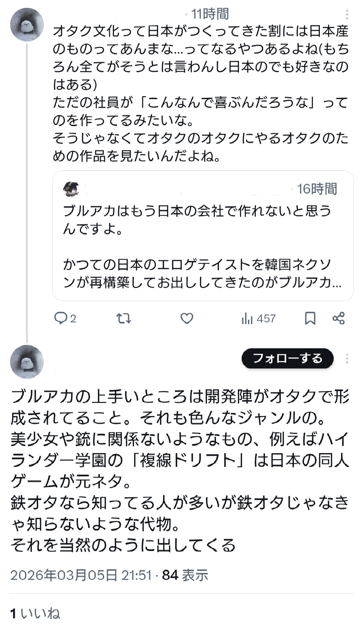
Task: Open the first tweet's three-dot menu
Action: [347, 14]
